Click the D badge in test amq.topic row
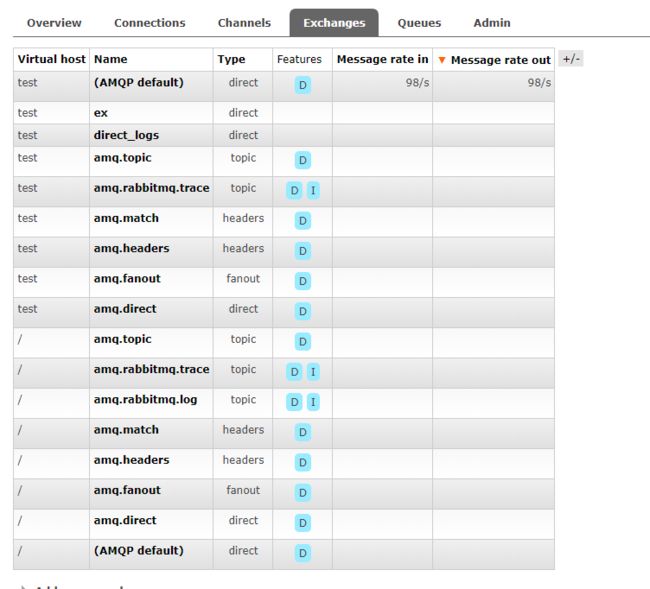650x589 pixels. click(303, 160)
